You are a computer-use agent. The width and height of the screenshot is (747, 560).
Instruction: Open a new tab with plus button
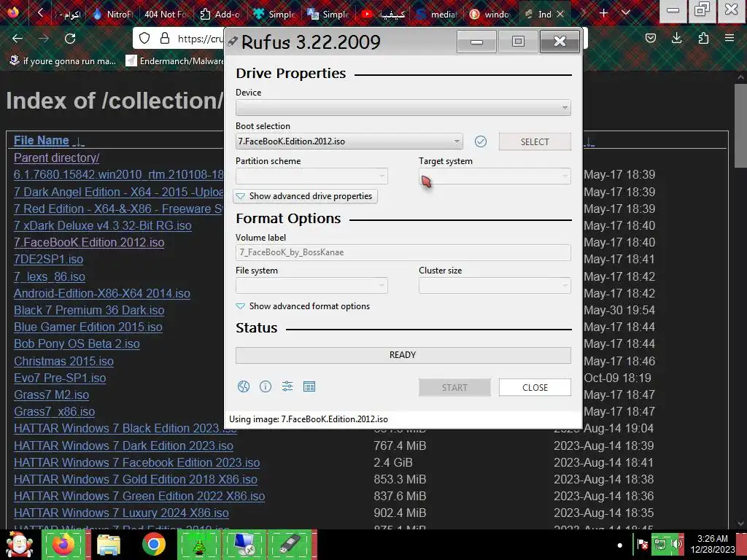(x=603, y=13)
